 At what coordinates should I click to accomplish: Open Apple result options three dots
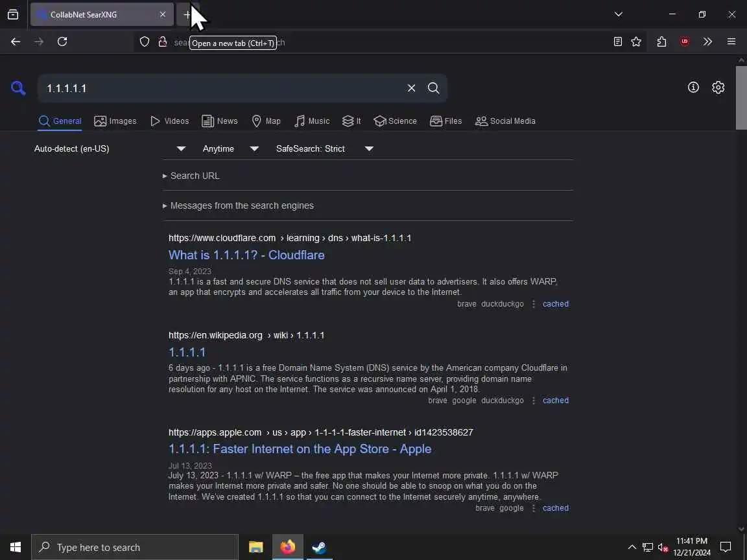point(534,508)
